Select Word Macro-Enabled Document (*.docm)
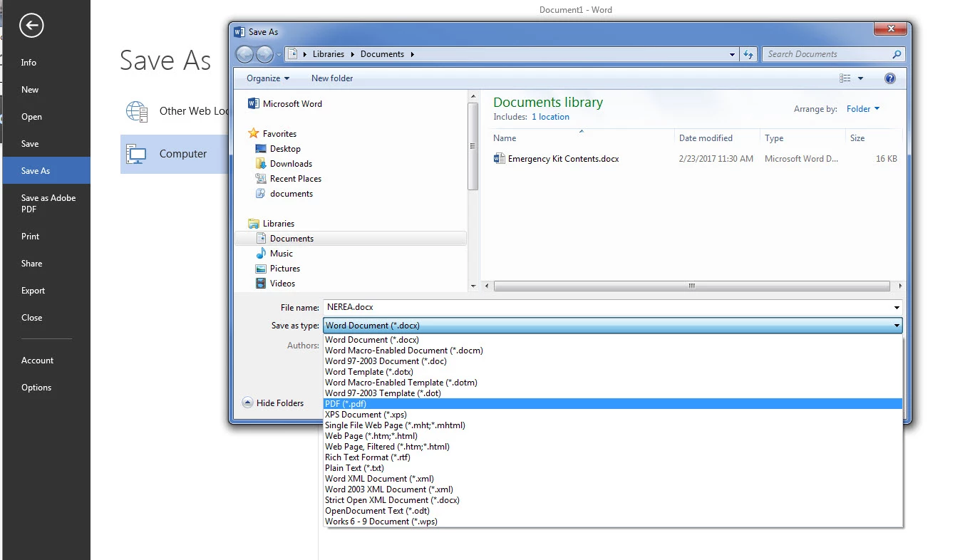Viewport: 970px width, 560px height. (x=613, y=351)
